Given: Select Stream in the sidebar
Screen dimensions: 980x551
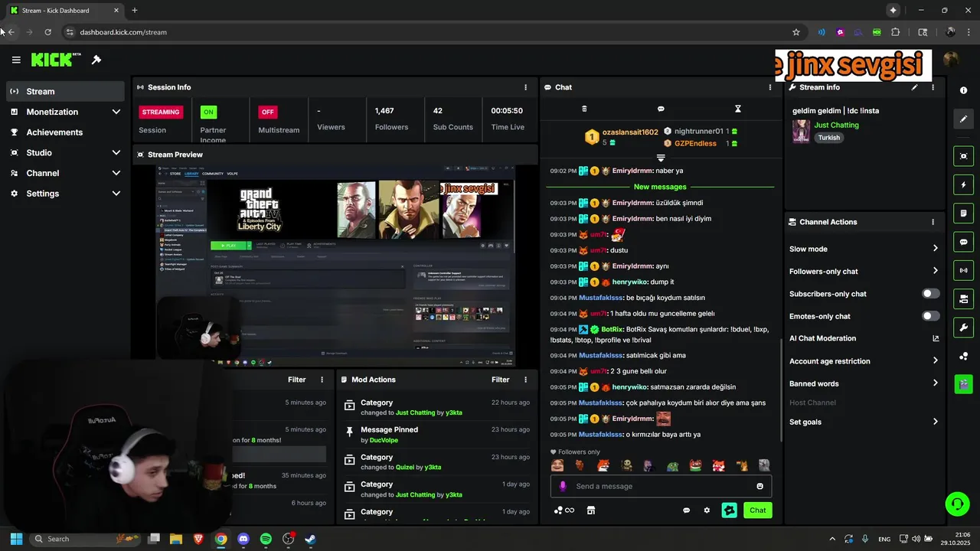Looking at the screenshot, I should [x=64, y=91].
